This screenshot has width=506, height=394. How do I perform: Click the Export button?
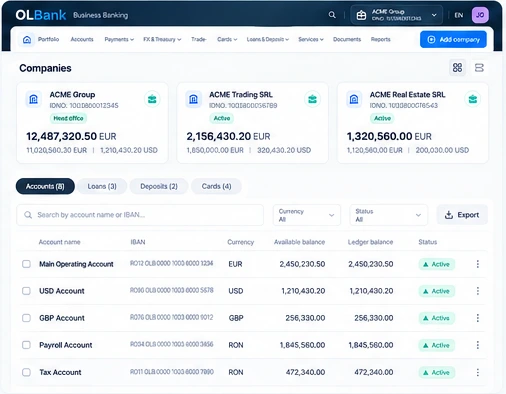click(462, 215)
